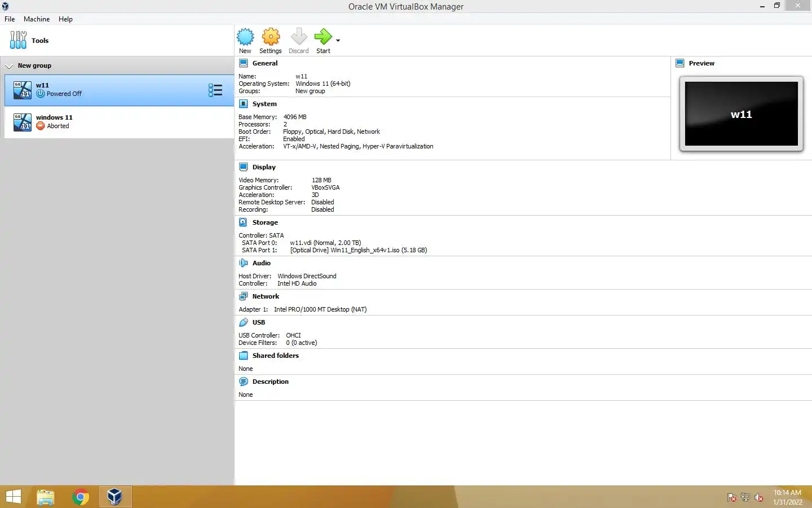The image size is (812, 508).
Task: Click muted volume icon in system tray
Action: pyautogui.click(x=759, y=497)
